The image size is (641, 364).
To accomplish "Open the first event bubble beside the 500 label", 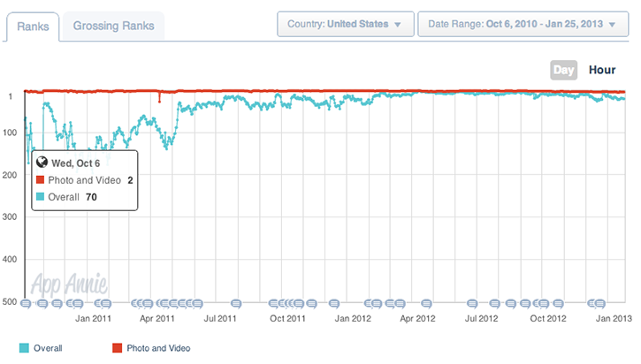I will coord(26,304).
